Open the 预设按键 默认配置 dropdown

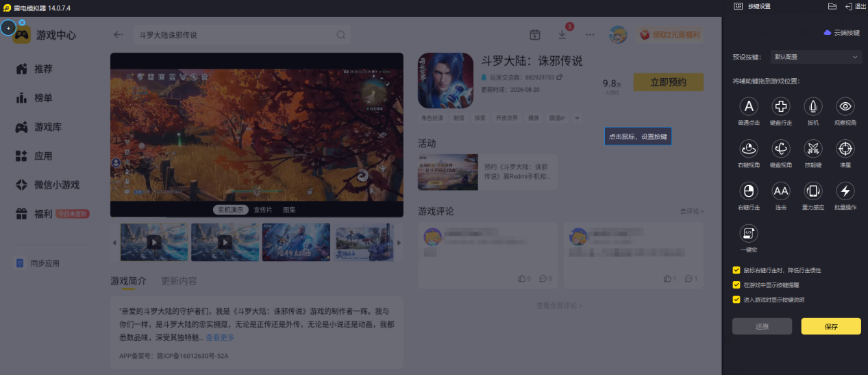[x=815, y=57]
